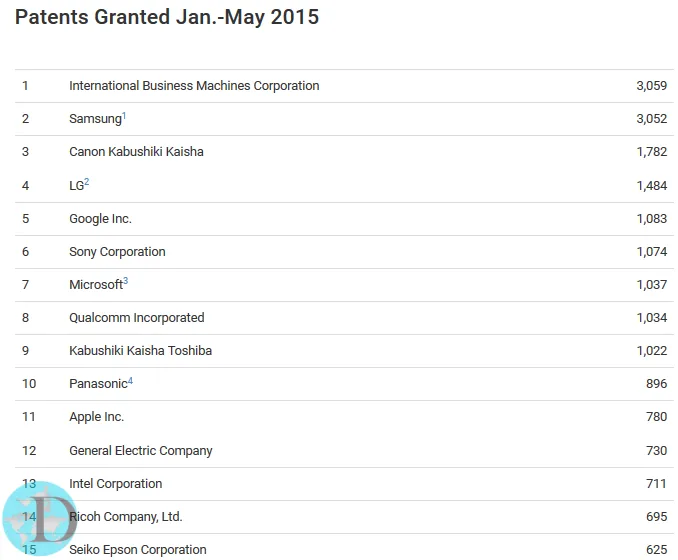Click 'Sony Corporation' company name
The height and width of the screenshot is (560, 678).
[117, 252]
